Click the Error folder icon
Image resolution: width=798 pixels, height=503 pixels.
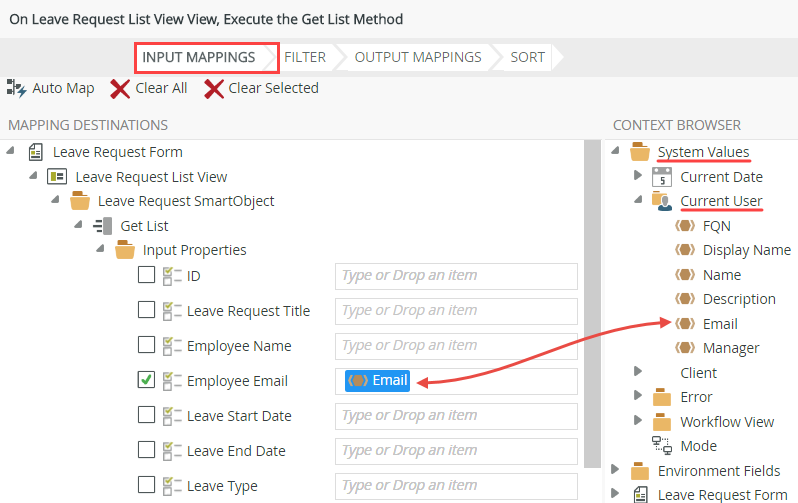click(x=662, y=397)
